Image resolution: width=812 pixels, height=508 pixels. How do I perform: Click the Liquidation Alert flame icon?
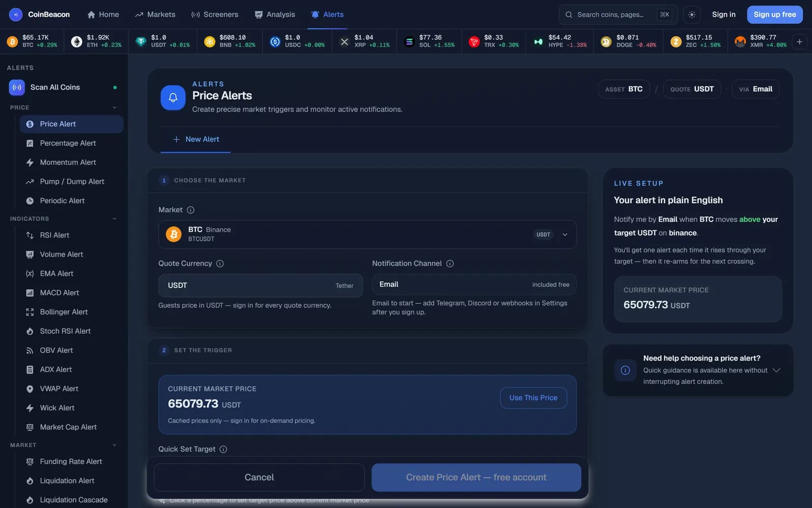pos(30,481)
